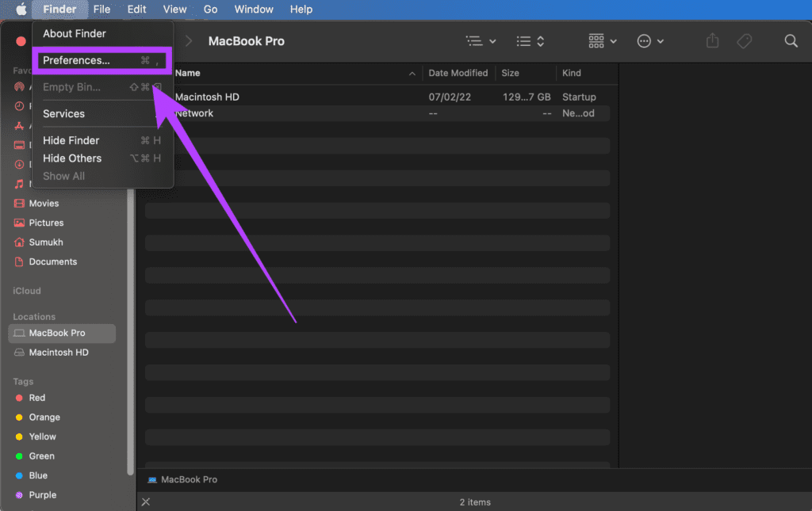812x511 pixels.
Task: Open the Apple menu
Action: tap(21, 10)
